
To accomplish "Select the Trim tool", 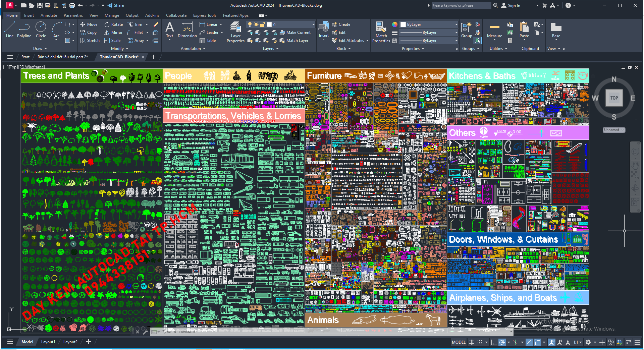I will point(135,24).
